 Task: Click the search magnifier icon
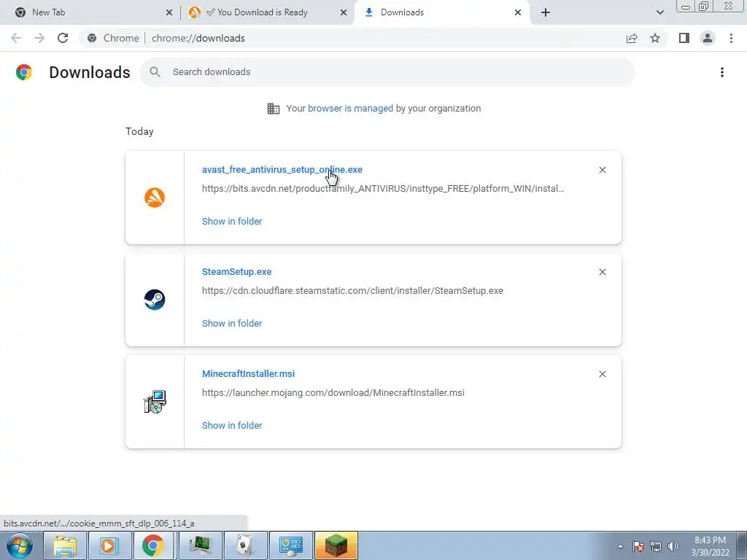(x=155, y=72)
